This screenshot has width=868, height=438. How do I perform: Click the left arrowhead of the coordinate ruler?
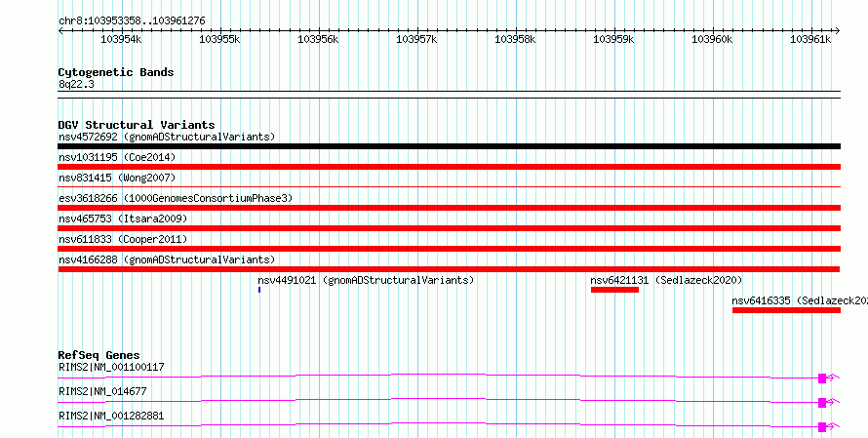point(60,30)
